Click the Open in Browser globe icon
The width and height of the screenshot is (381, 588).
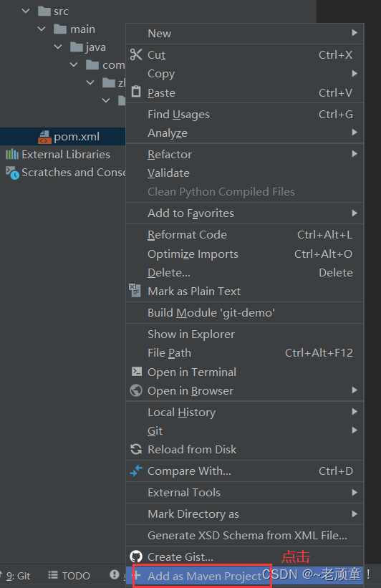(x=136, y=390)
